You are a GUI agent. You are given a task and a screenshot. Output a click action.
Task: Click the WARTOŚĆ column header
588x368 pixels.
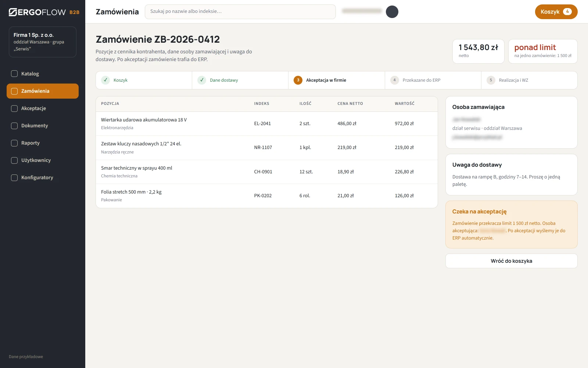coord(405,104)
